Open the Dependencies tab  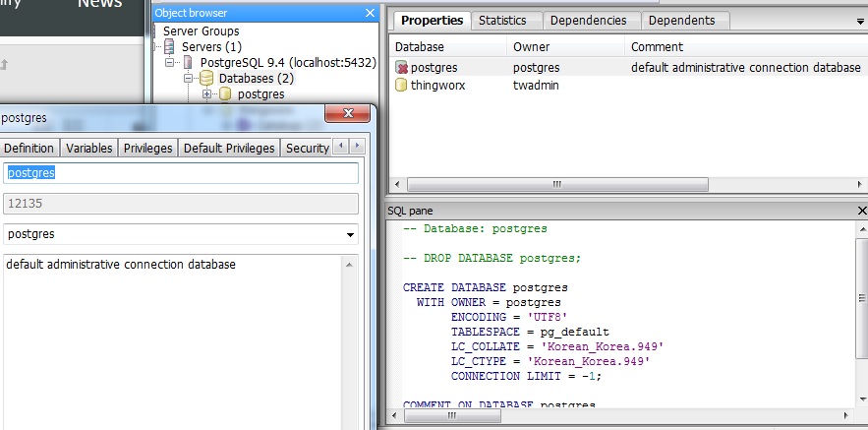[x=589, y=21]
